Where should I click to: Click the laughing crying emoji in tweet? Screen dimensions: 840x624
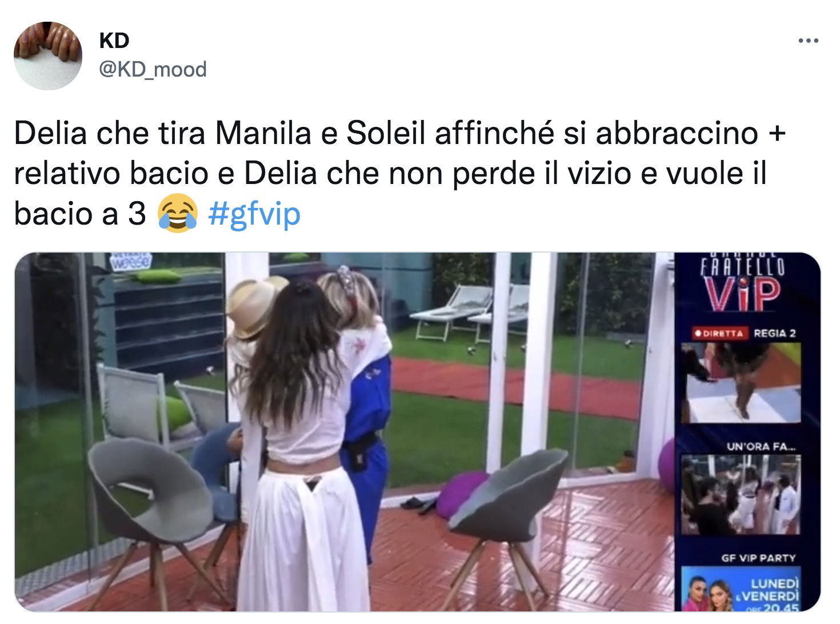pos(177,214)
